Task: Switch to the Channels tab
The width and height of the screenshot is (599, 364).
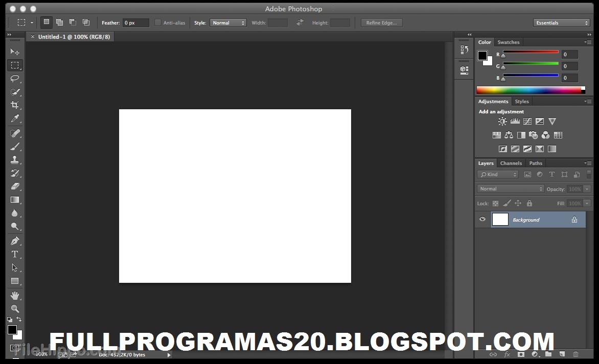Action: pos(511,163)
